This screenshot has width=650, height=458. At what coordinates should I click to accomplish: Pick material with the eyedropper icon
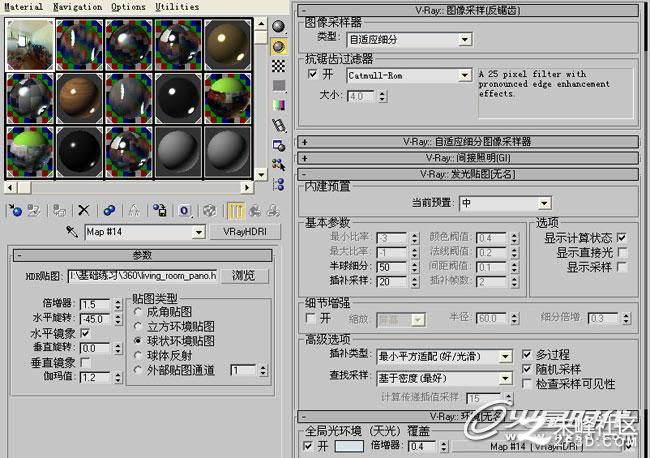point(72,232)
